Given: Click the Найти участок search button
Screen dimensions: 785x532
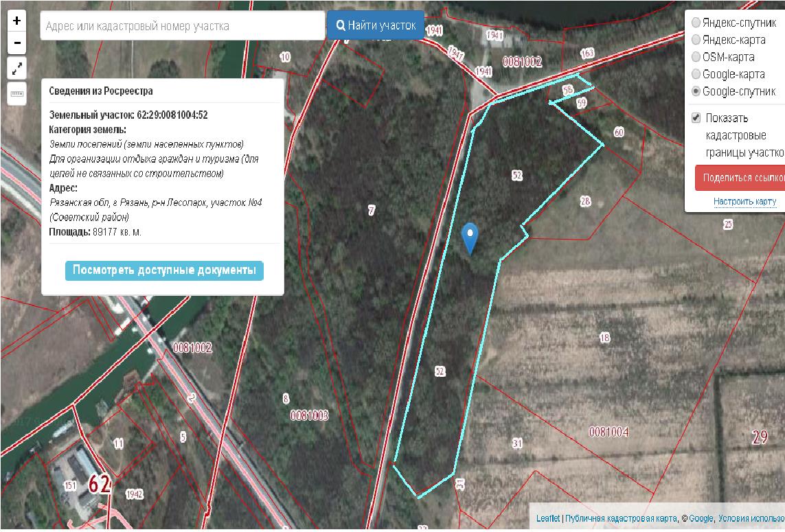Looking at the screenshot, I should pos(376,25).
